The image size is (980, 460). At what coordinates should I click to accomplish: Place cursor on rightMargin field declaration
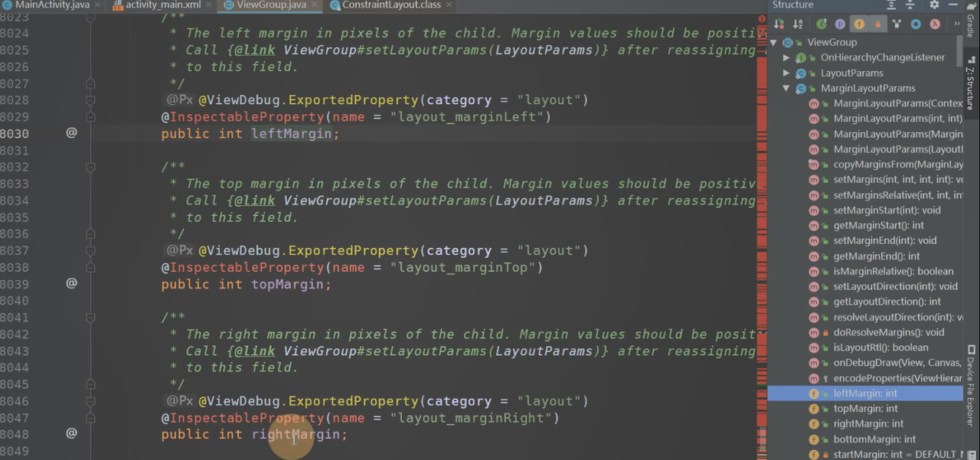coord(296,434)
